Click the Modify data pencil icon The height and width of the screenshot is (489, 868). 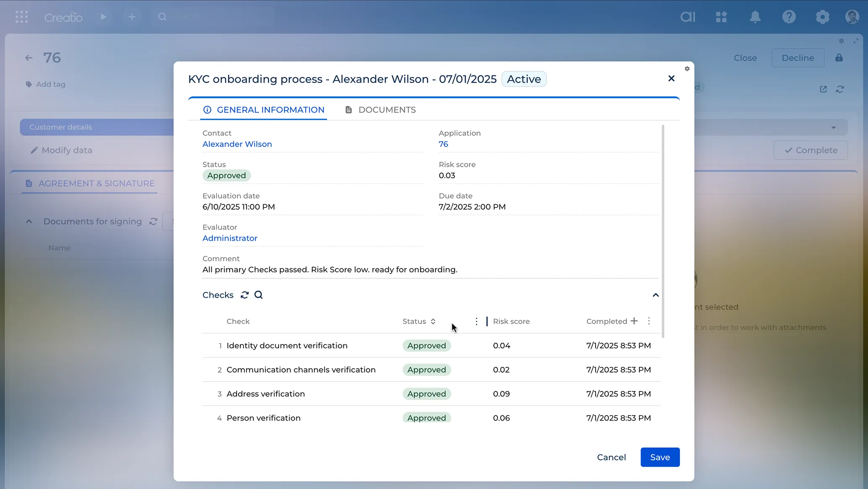click(35, 150)
